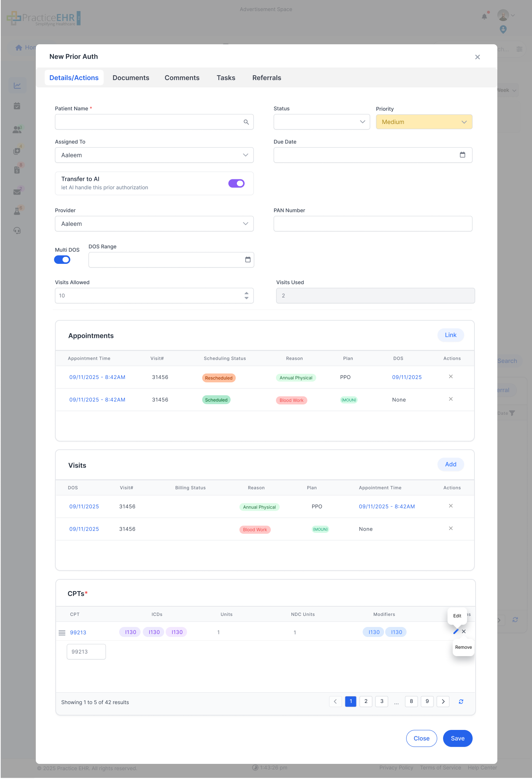Screen dimensions: 532x779
Task: Go to previous CPT results page
Action: click(335, 702)
